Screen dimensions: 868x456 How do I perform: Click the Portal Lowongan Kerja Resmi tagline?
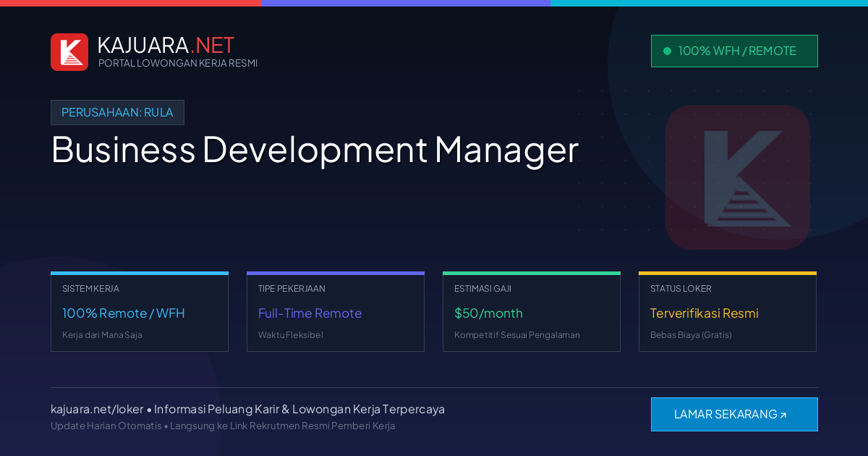click(x=178, y=63)
